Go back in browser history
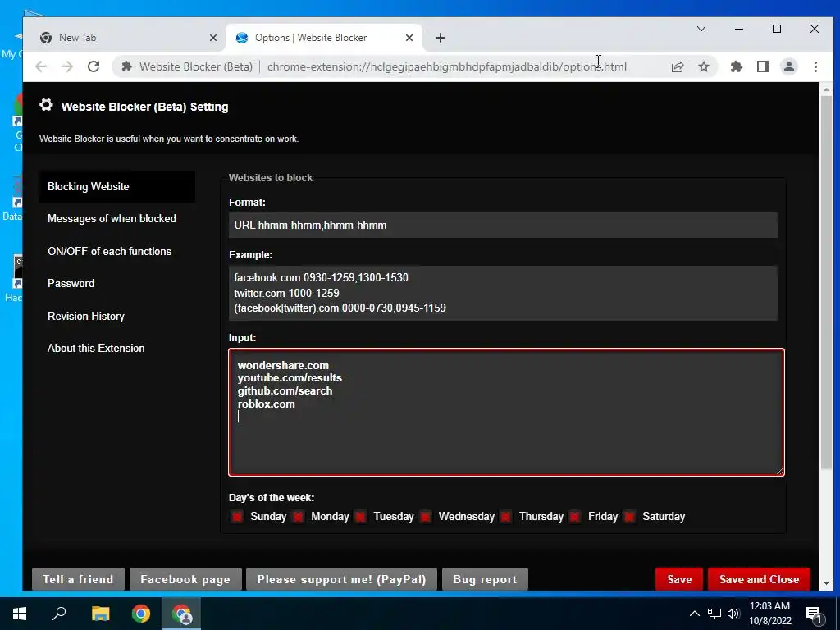The image size is (840, 630). (x=41, y=66)
